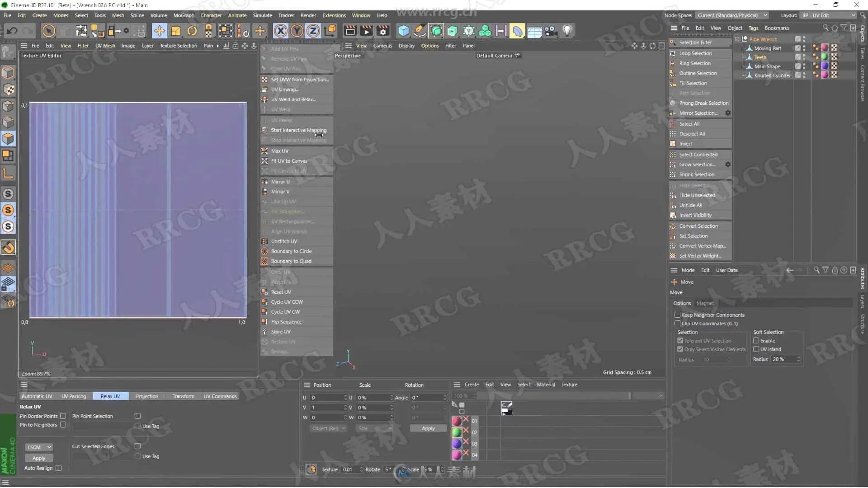The width and height of the screenshot is (868, 488).
Task: Open the Node Space dropdown
Action: pyautogui.click(x=731, y=15)
